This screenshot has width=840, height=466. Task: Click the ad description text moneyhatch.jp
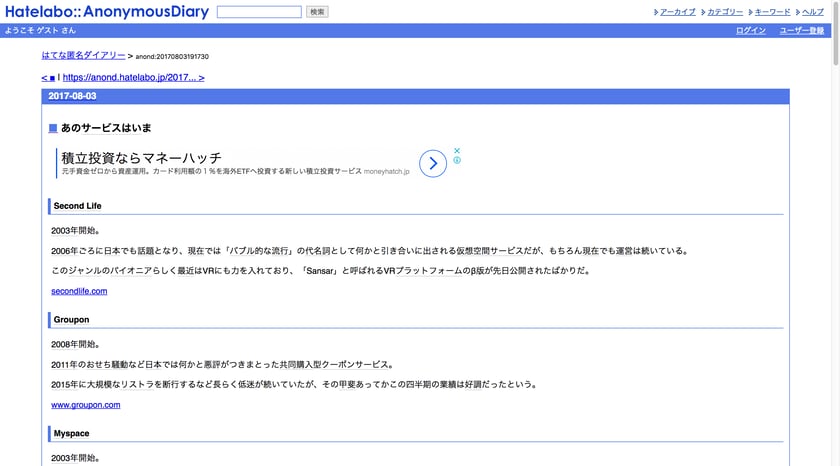(386, 171)
